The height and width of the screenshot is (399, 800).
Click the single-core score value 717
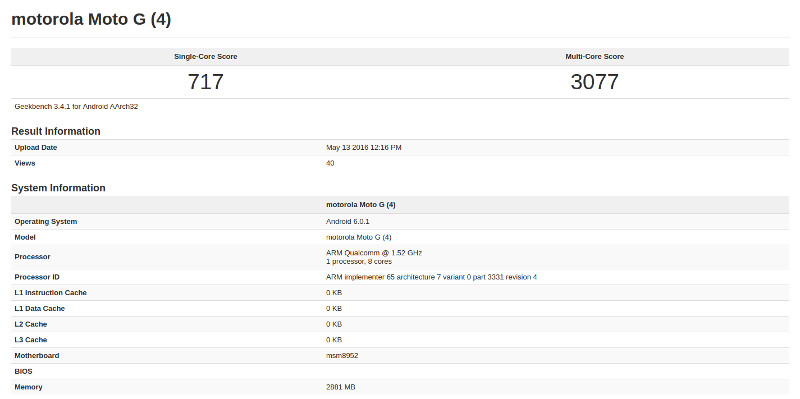click(x=206, y=82)
